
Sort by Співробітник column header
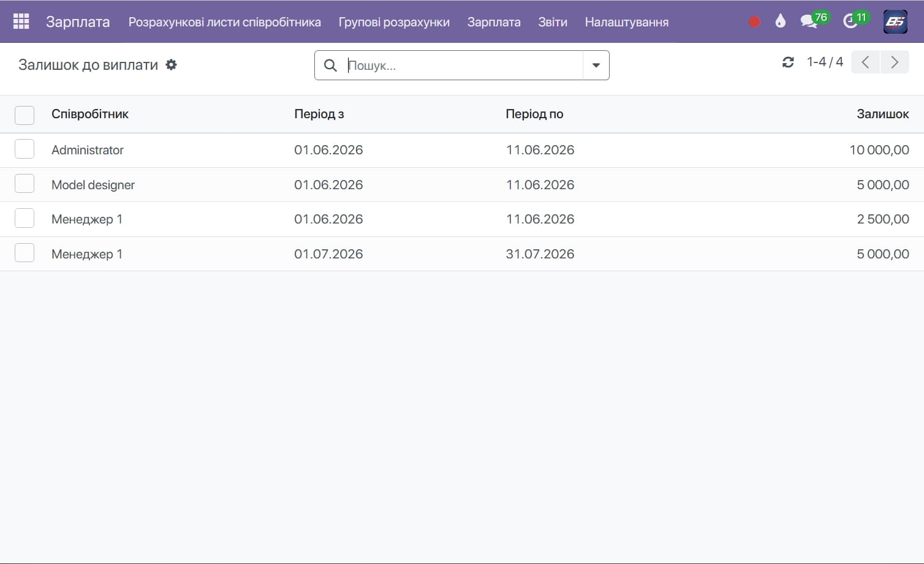(90, 114)
